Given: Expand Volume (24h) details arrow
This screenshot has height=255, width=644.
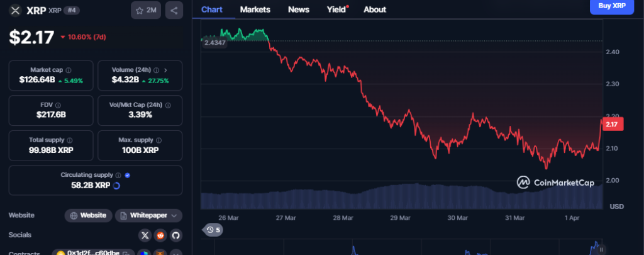Looking at the screenshot, I should (x=165, y=71).
